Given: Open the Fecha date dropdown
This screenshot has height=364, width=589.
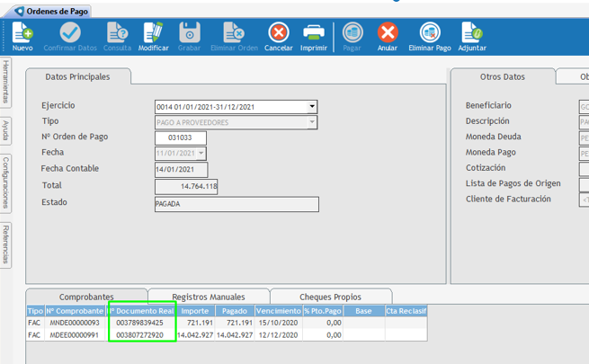Looking at the screenshot, I should (201, 154).
